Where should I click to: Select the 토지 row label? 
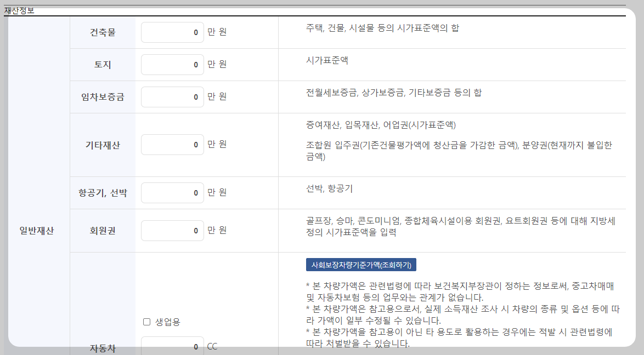pos(103,64)
